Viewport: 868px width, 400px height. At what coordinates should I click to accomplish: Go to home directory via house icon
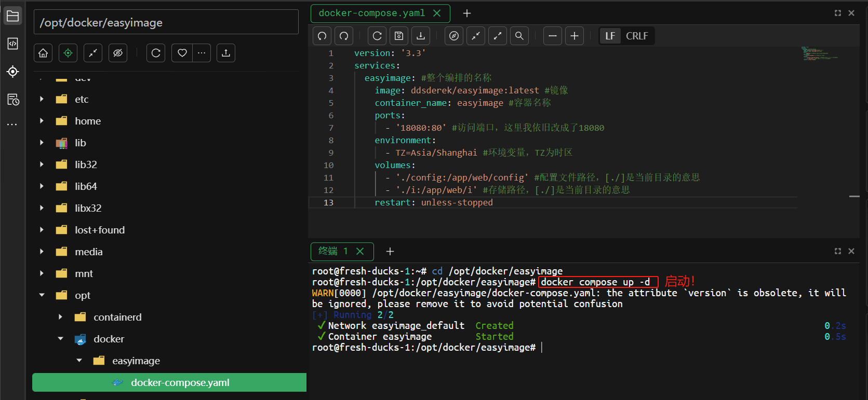[x=43, y=53]
